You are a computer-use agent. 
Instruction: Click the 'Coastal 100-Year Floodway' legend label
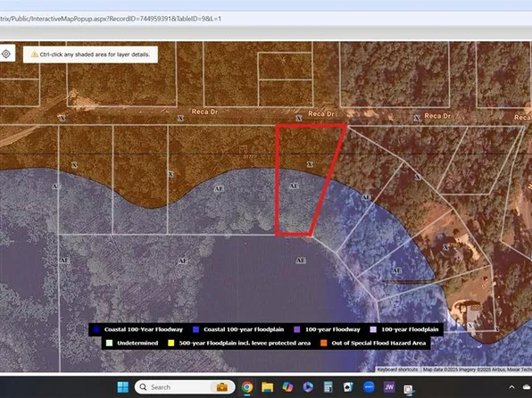click(x=144, y=329)
